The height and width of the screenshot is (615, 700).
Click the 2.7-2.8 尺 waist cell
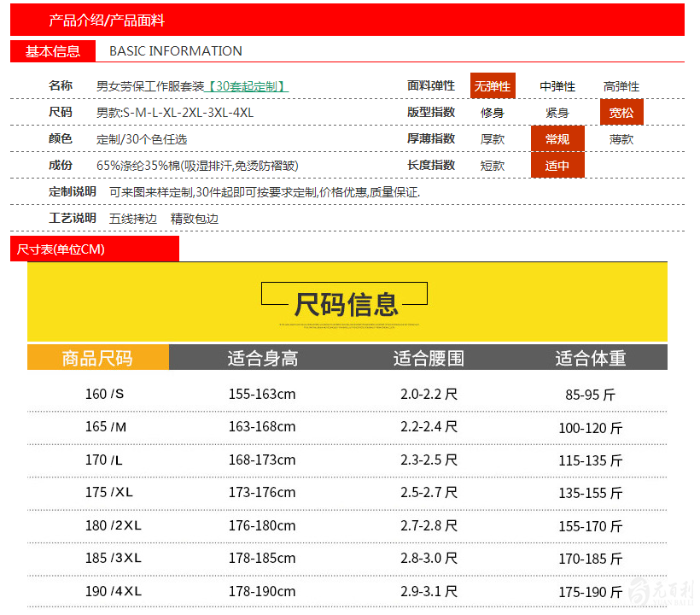(x=429, y=525)
